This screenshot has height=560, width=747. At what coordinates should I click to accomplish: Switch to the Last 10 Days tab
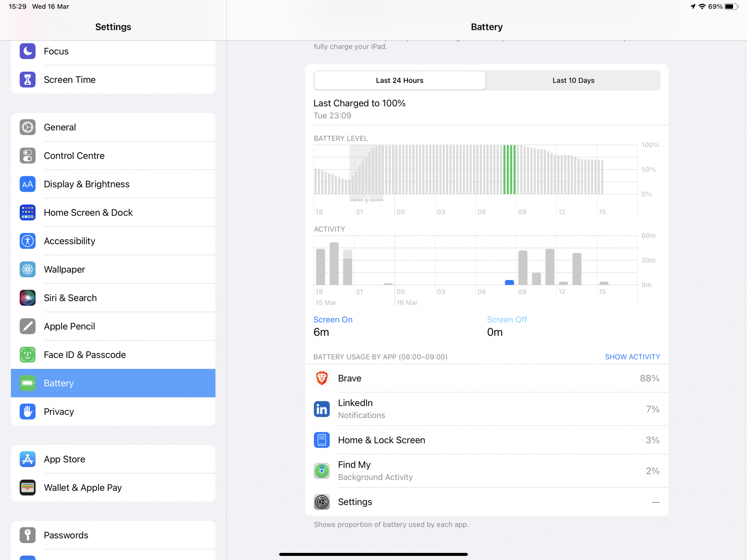point(573,80)
